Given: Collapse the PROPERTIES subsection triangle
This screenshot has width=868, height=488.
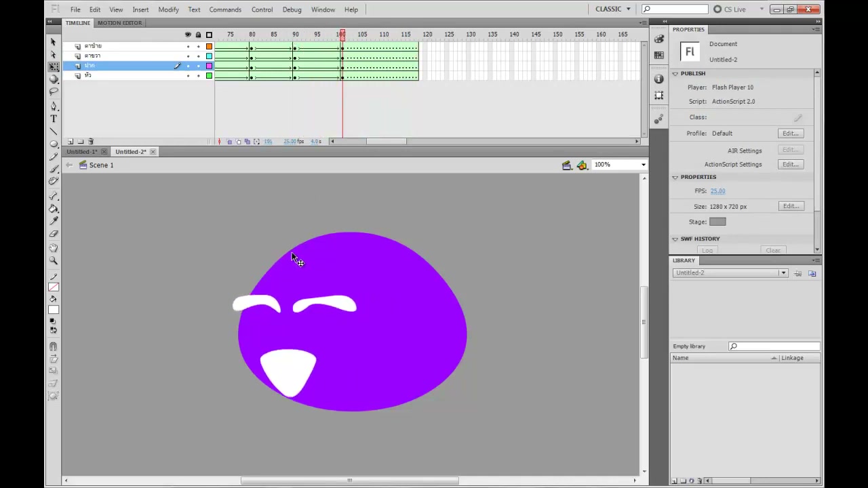Looking at the screenshot, I should pos(675,177).
